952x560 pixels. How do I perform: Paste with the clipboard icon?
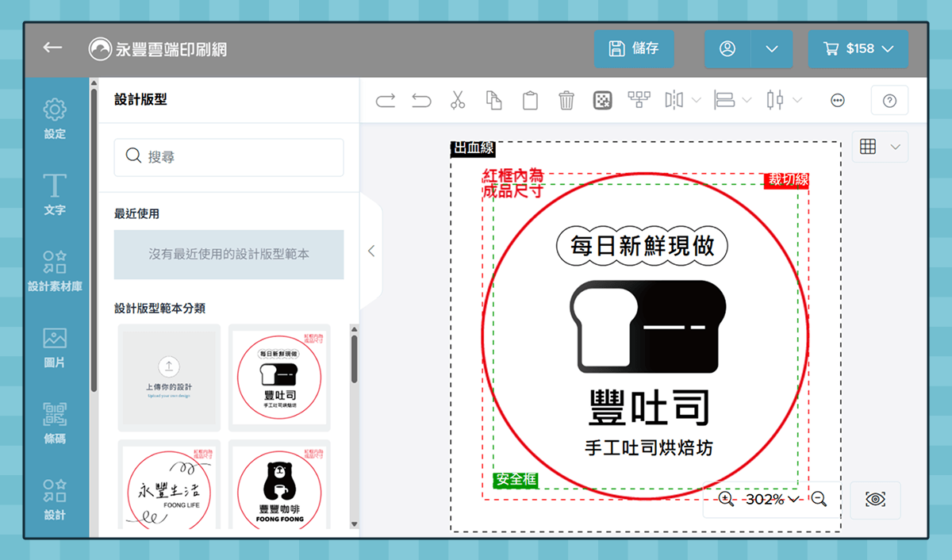point(530,101)
